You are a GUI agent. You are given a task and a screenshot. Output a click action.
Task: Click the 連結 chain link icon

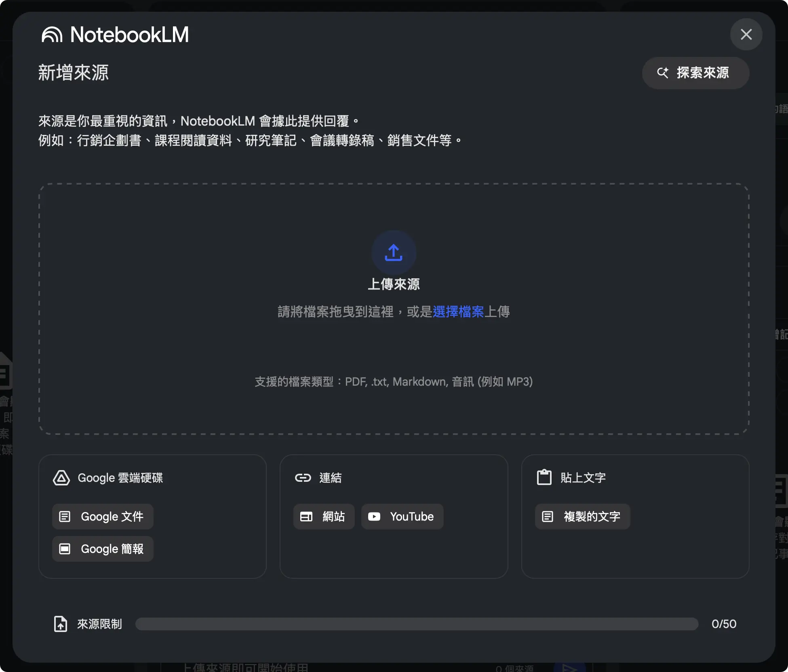(x=303, y=478)
